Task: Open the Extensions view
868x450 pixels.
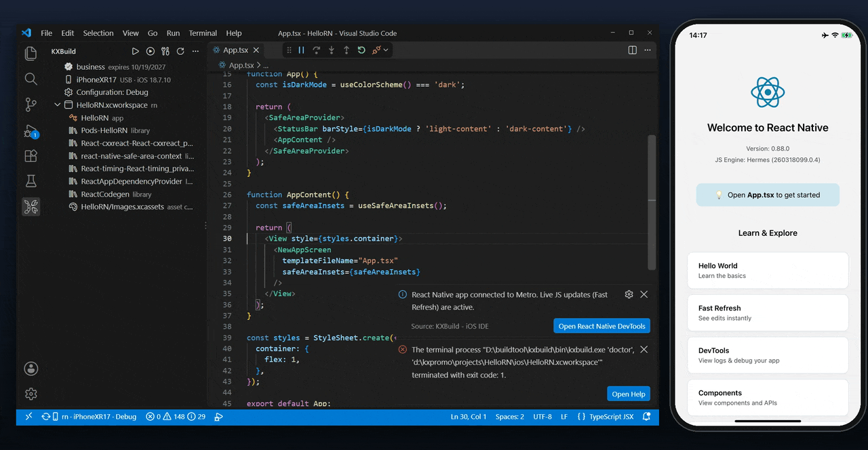Action: (x=31, y=156)
